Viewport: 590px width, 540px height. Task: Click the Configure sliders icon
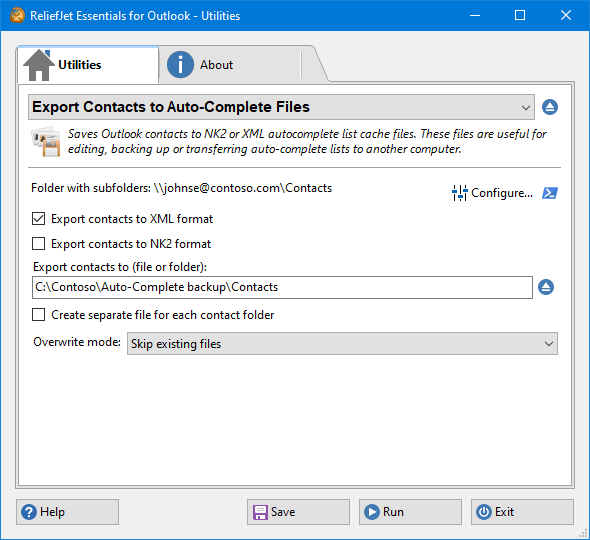pos(459,193)
